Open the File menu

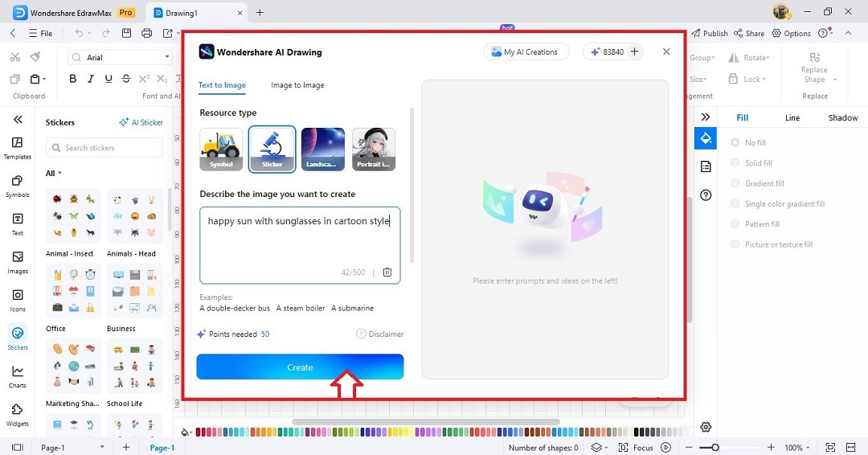(x=40, y=33)
